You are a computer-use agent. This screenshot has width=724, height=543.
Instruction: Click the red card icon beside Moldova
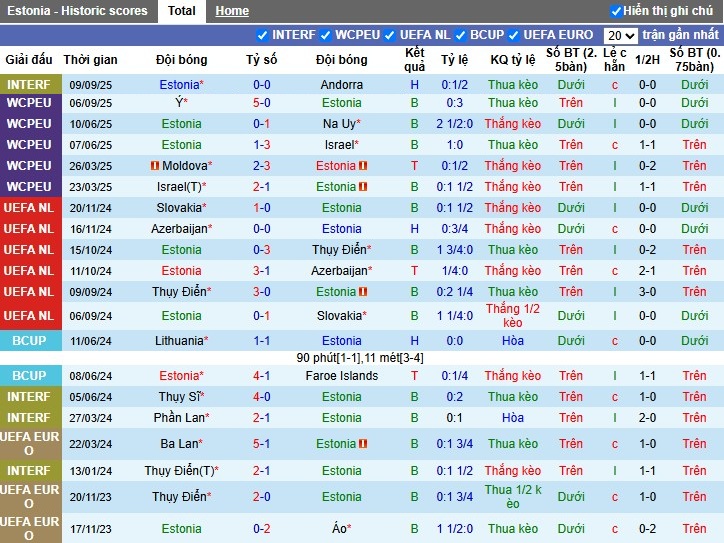pos(155,166)
